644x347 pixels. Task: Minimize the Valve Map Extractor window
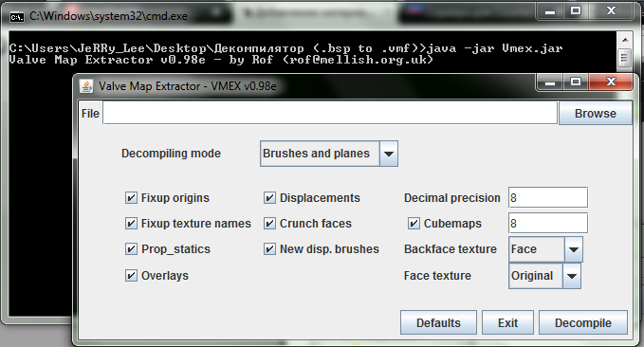tap(550, 82)
